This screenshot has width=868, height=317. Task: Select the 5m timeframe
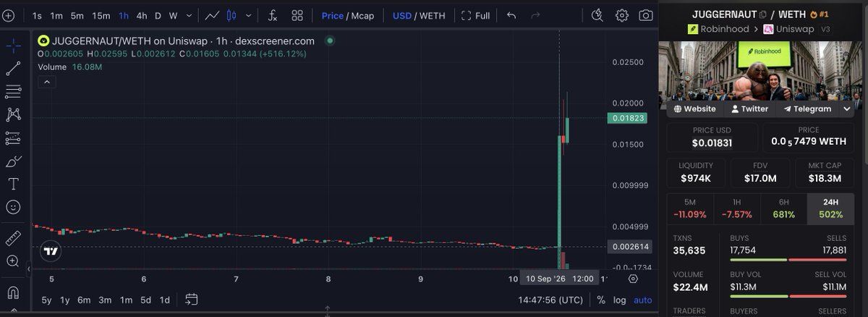point(77,15)
